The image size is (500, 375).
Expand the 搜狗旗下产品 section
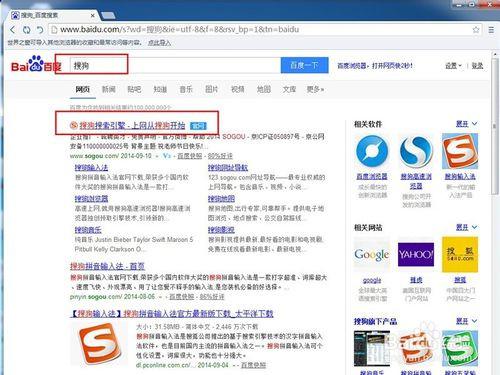pos(466,321)
